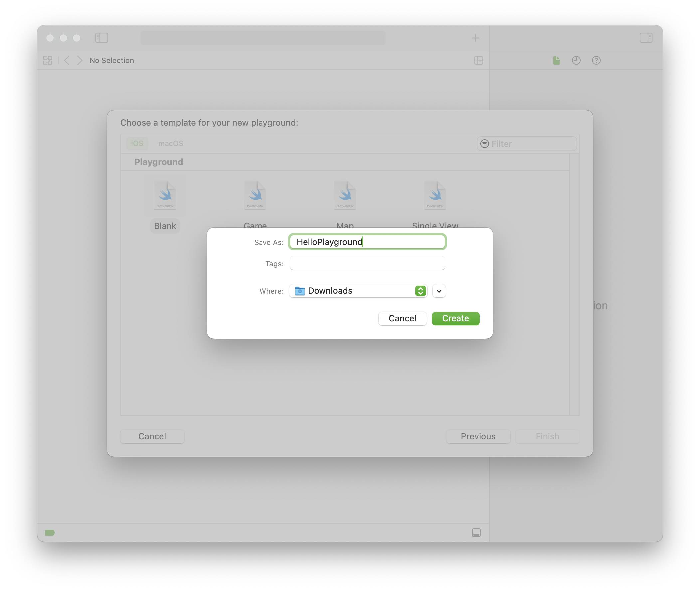Click the forward navigation chevron

pos(80,60)
